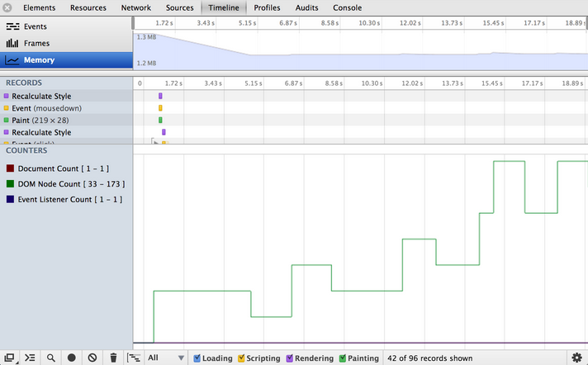Open the Profiles tab
Image resolution: width=588 pixels, height=365 pixels.
pos(267,7)
